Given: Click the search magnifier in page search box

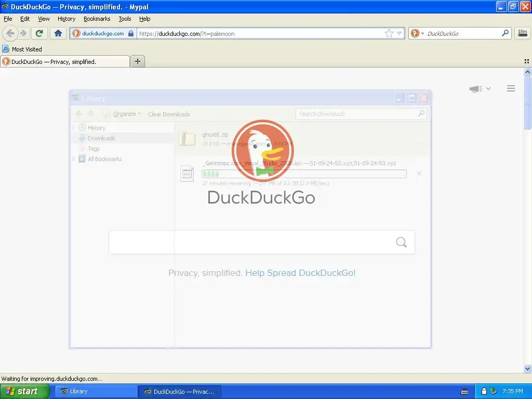Looking at the screenshot, I should (x=402, y=242).
